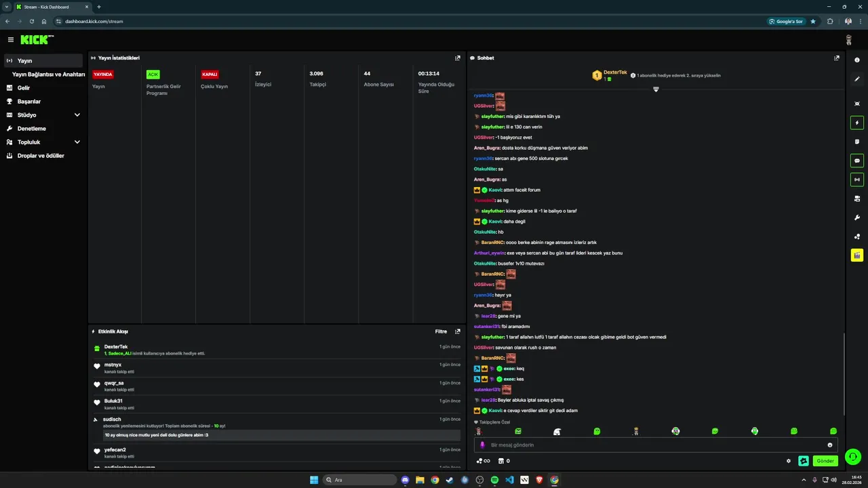Viewport: 868px width, 488px height.
Task: Click the chat scrollbar
Action: tap(844, 373)
